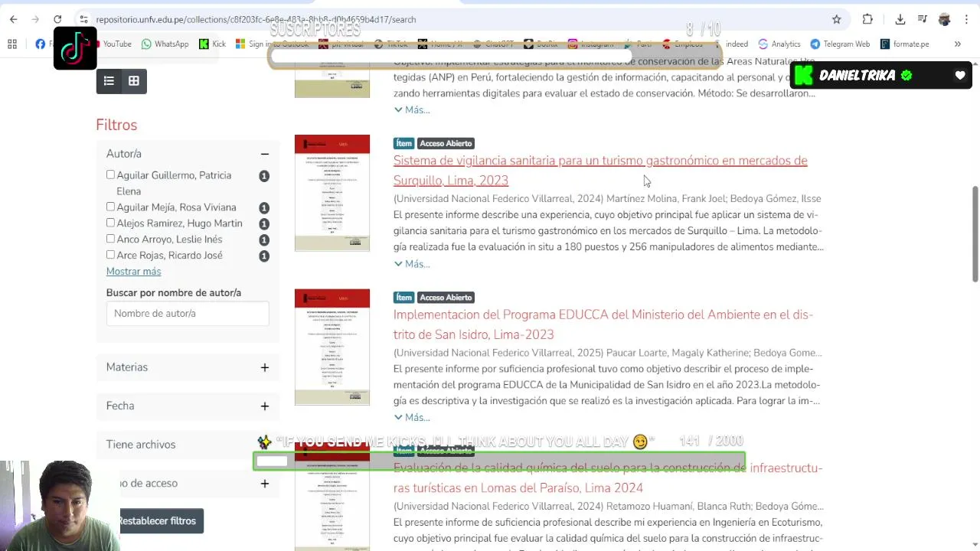Check the Arce Rojas, Ricardo José filter
The height and width of the screenshot is (551, 980).
(110, 255)
